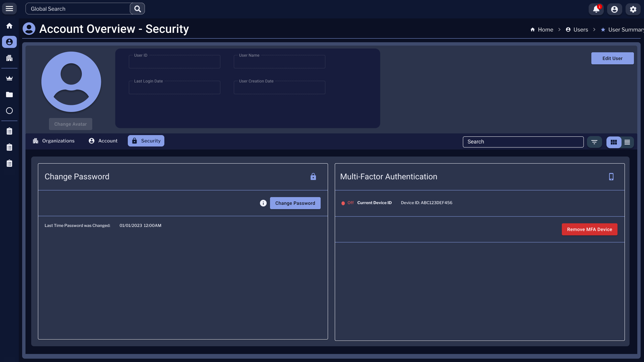Click the large user avatar image
Image resolution: width=644 pixels, height=362 pixels.
coord(71,82)
